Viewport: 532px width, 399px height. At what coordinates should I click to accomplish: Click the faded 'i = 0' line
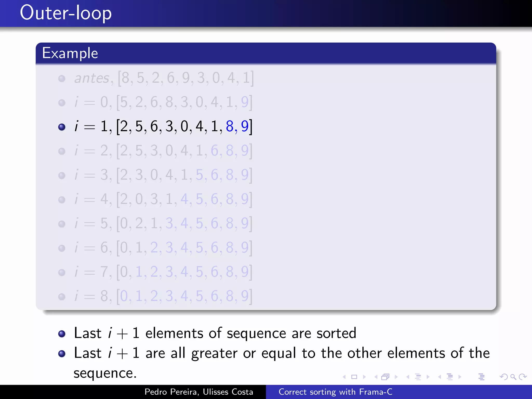[x=163, y=102]
